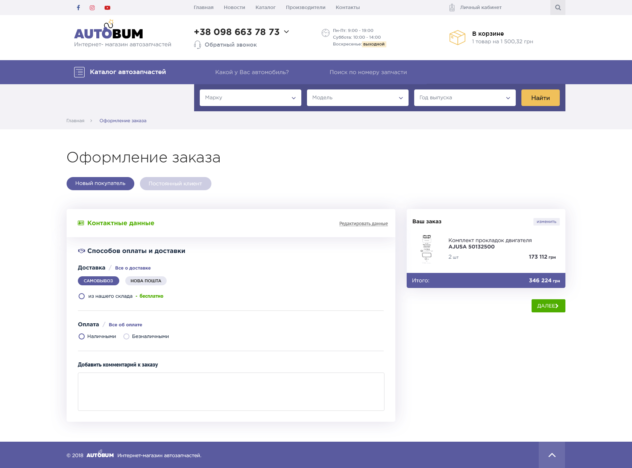Open 'Личный кабинет' link

point(481,8)
